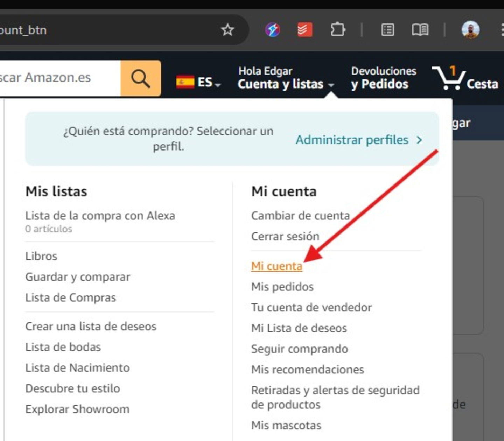This screenshot has width=504, height=441.
Task: Open Lista de Compras
Action: click(71, 297)
